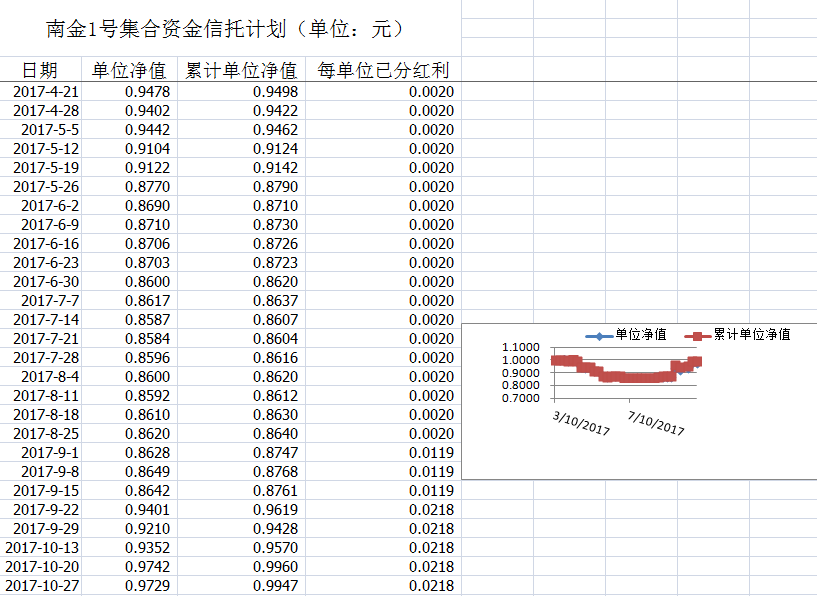Select the 单位净值 table header cell
This screenshot has width=817, height=596.
point(129,70)
